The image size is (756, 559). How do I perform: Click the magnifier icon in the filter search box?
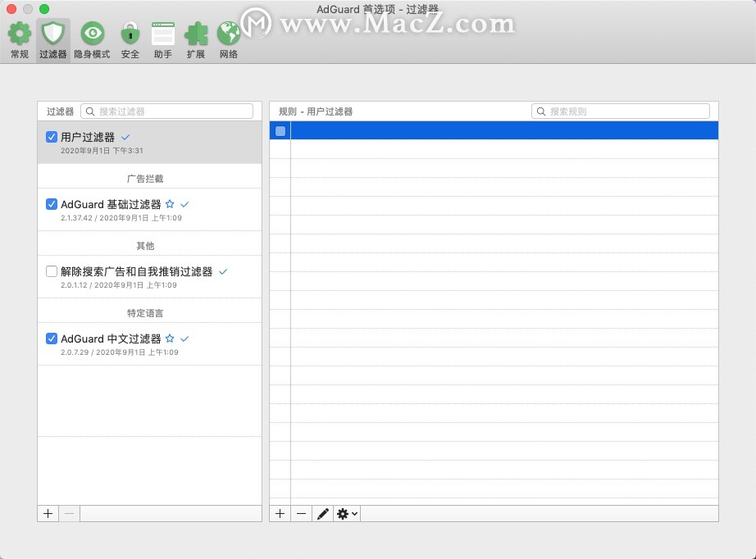point(90,111)
